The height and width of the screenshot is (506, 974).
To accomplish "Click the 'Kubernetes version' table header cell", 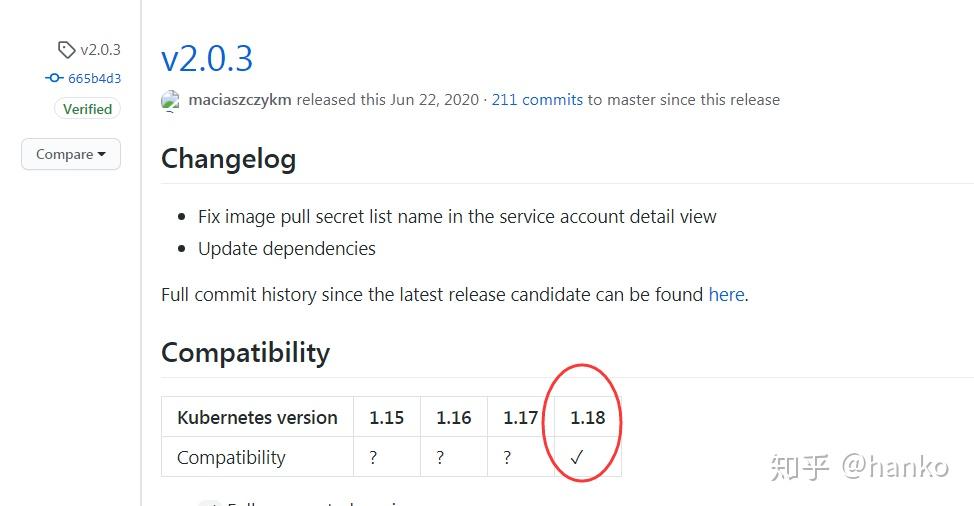I will [257, 417].
